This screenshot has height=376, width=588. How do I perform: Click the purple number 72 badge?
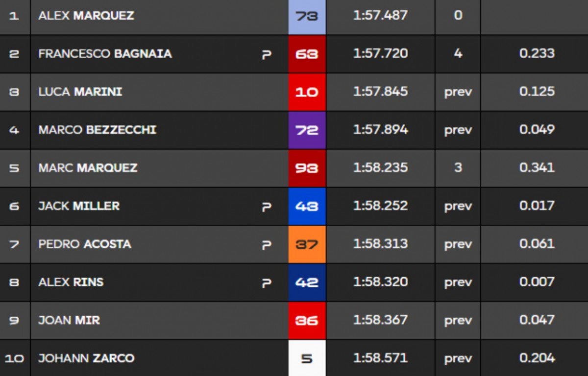[307, 130]
